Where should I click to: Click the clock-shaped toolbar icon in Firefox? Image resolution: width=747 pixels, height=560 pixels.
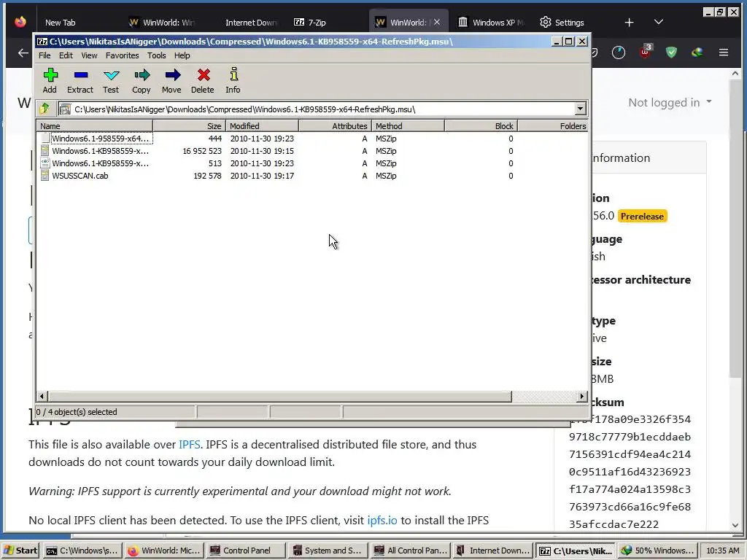pos(619,52)
